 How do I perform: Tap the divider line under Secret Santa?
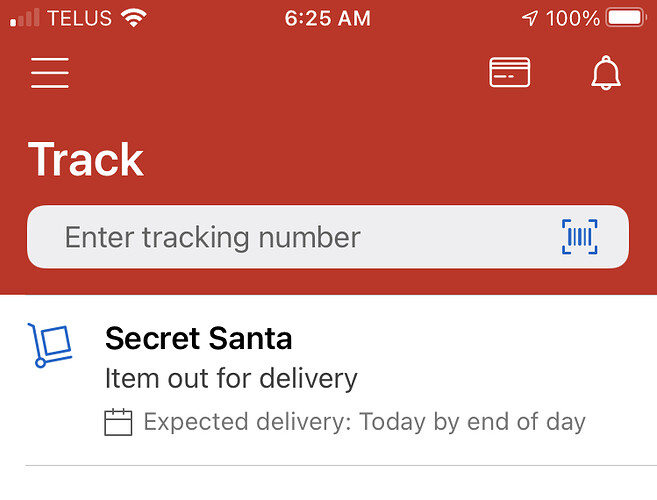[341, 465]
